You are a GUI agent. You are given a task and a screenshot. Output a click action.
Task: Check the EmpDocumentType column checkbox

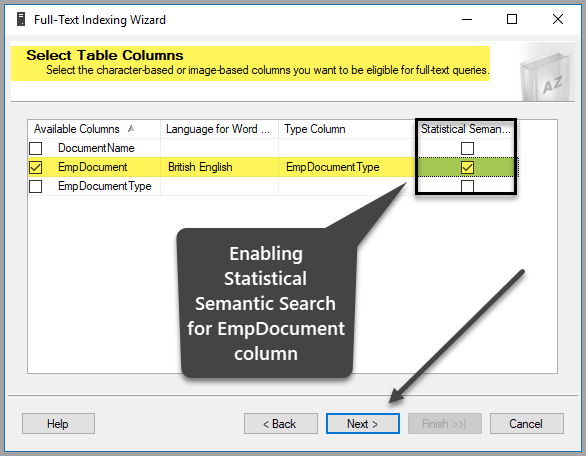click(x=36, y=186)
